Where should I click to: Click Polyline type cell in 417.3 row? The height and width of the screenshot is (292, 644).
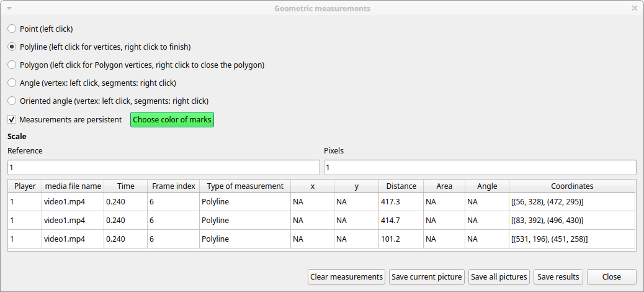point(245,202)
